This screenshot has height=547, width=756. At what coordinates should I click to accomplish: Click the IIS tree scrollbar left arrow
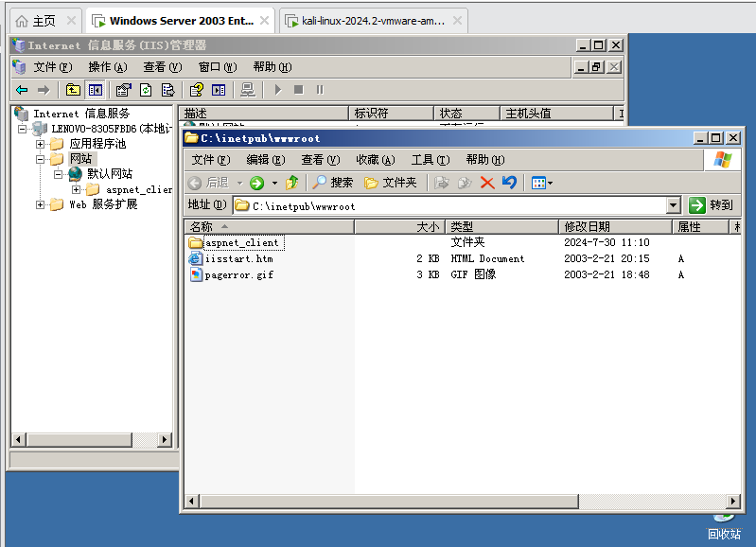(x=18, y=439)
